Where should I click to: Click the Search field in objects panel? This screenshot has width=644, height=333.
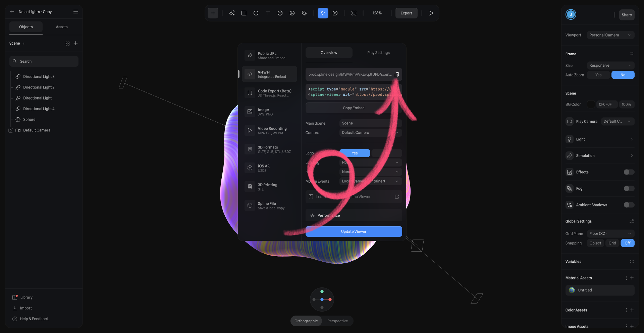[44, 61]
